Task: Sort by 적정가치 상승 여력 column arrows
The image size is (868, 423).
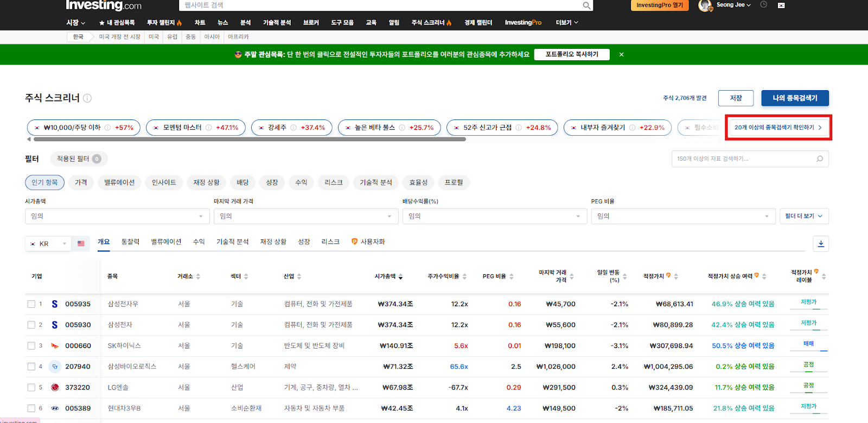Action: point(764,276)
